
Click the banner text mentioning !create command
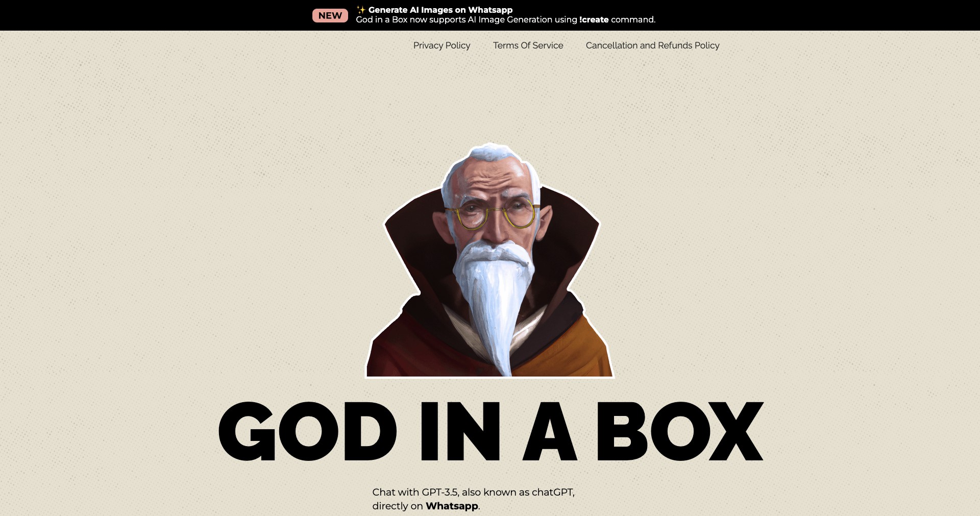(505, 20)
